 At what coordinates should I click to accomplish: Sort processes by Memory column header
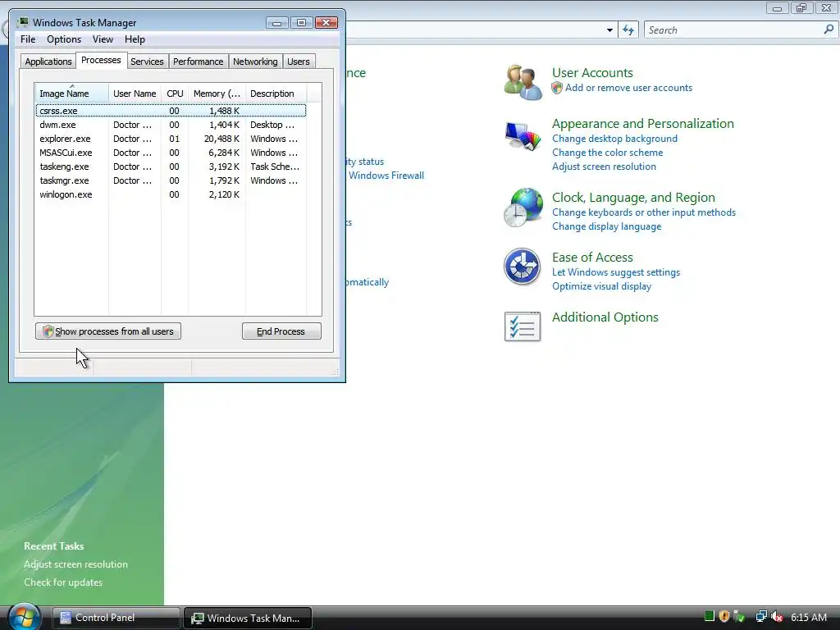coord(217,94)
